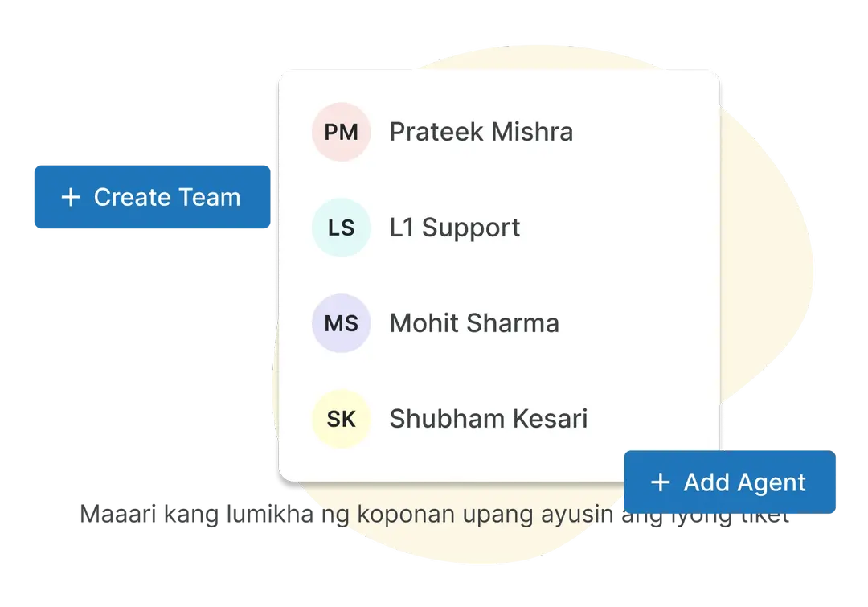Select the Shubham Kesari name
868x607 pixels.
click(488, 419)
